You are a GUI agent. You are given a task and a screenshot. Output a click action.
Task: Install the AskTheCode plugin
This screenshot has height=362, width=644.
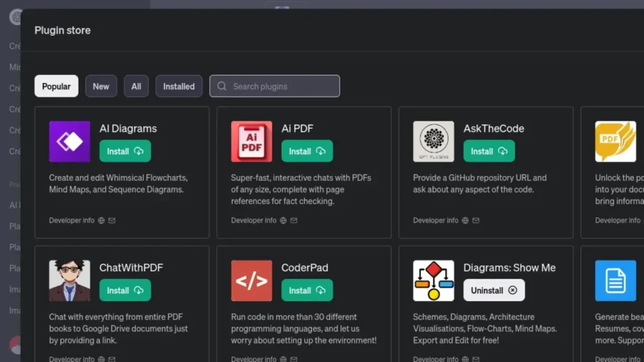[489, 151]
